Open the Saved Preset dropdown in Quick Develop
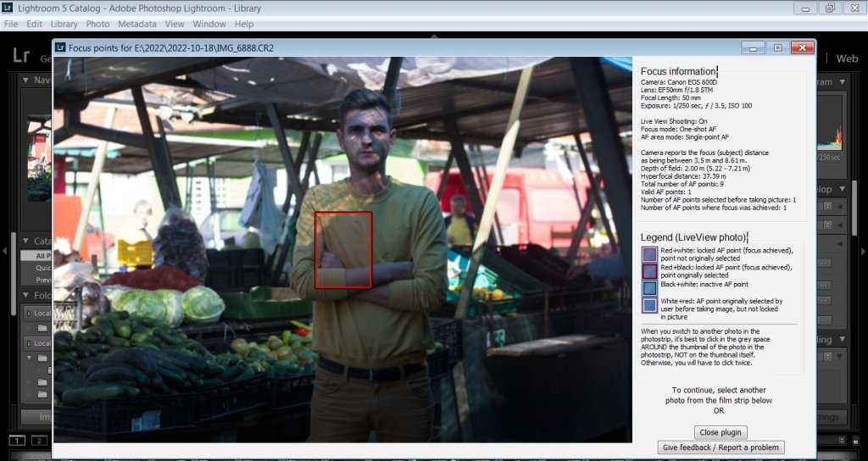The height and width of the screenshot is (461, 868). [826, 206]
